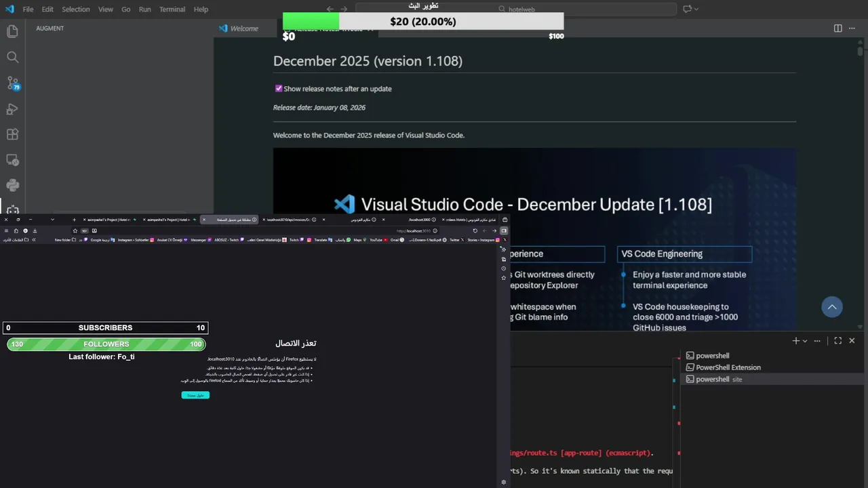Open the Remote Explorer view
868x488 pixels.
[x=12, y=160]
